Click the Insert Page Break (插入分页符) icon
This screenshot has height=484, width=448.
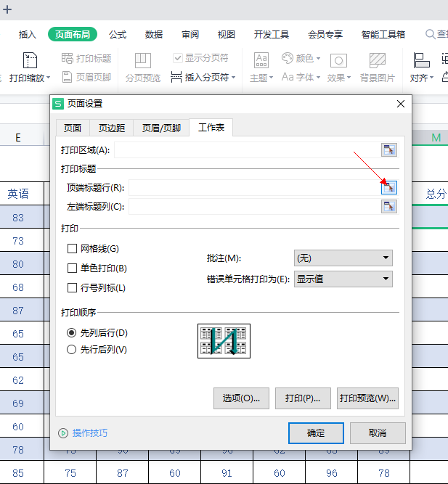176,77
